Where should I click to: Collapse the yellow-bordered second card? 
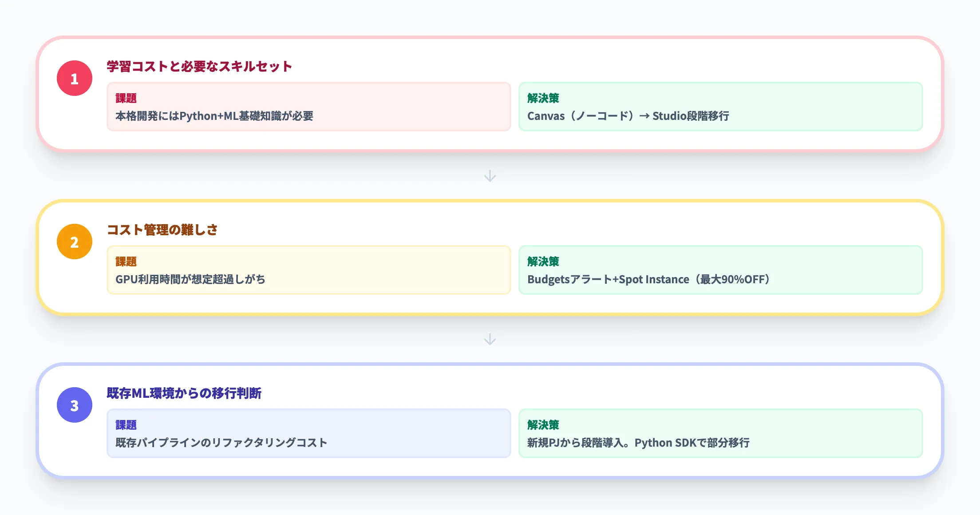coord(490,257)
